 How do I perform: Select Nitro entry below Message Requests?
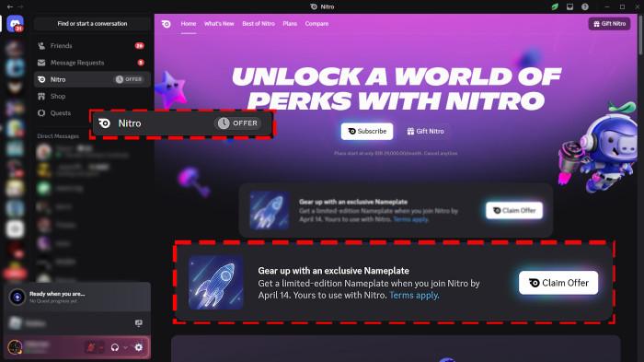point(92,79)
